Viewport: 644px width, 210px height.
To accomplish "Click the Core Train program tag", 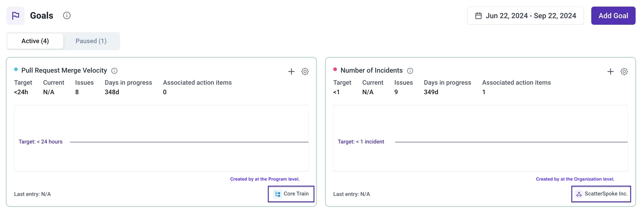I will pyautogui.click(x=291, y=194).
